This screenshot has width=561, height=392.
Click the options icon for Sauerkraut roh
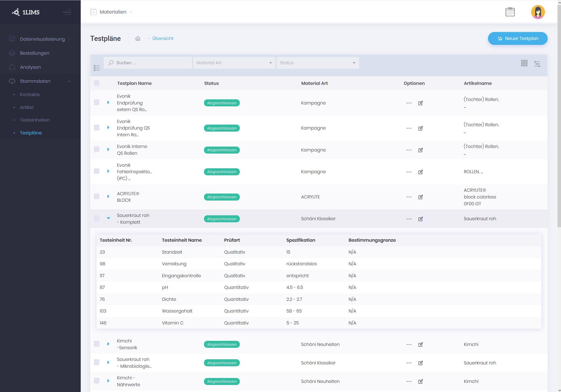point(408,219)
